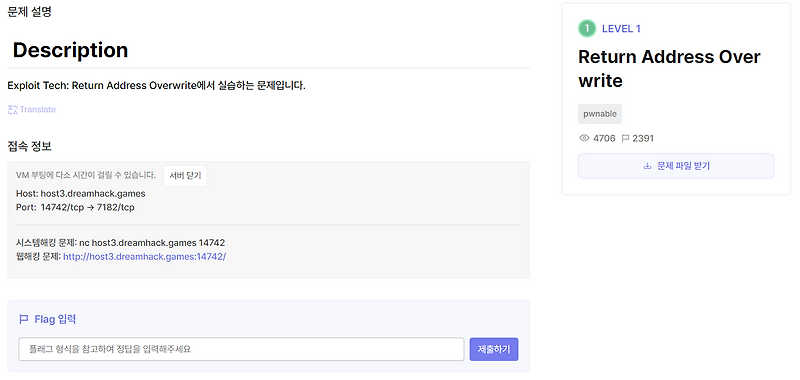Click the Host: host3.dreamhack.games line
Image resolution: width=800 pixels, height=380 pixels.
[81, 194]
